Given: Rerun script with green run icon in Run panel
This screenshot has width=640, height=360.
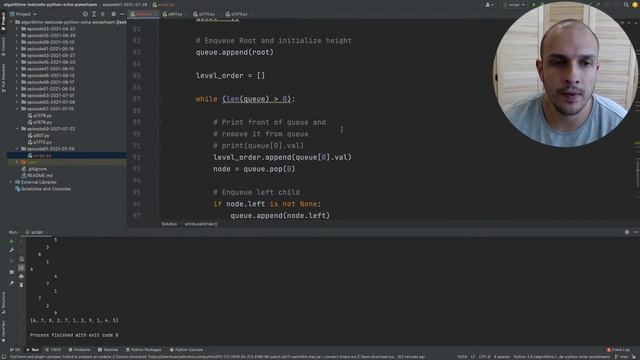Looking at the screenshot, I should 11,241.
